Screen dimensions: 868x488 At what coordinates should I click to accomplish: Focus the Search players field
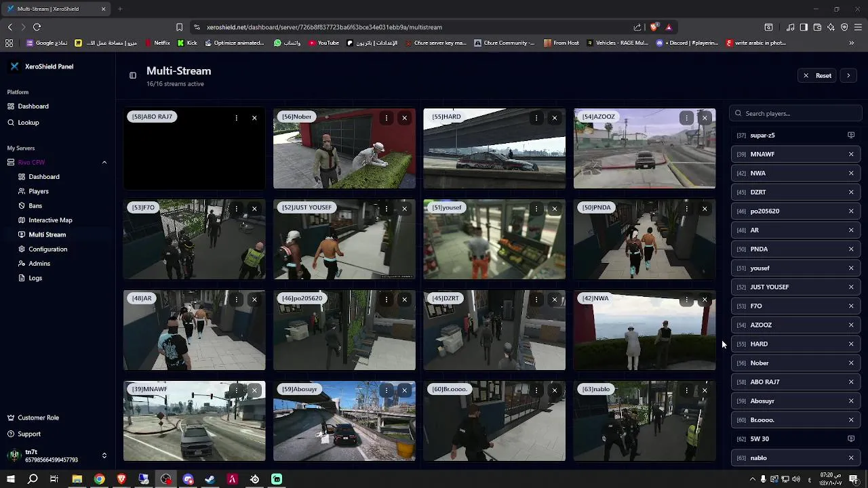click(796, 113)
